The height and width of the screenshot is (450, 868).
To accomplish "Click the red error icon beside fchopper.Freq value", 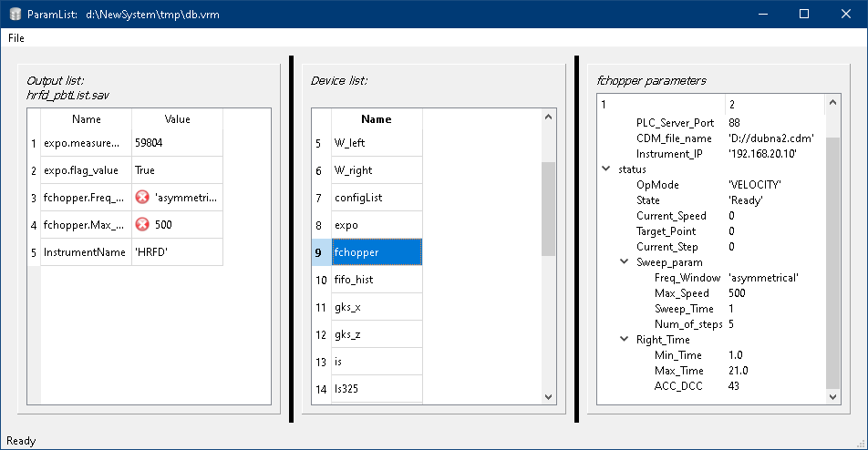I will click(141, 198).
